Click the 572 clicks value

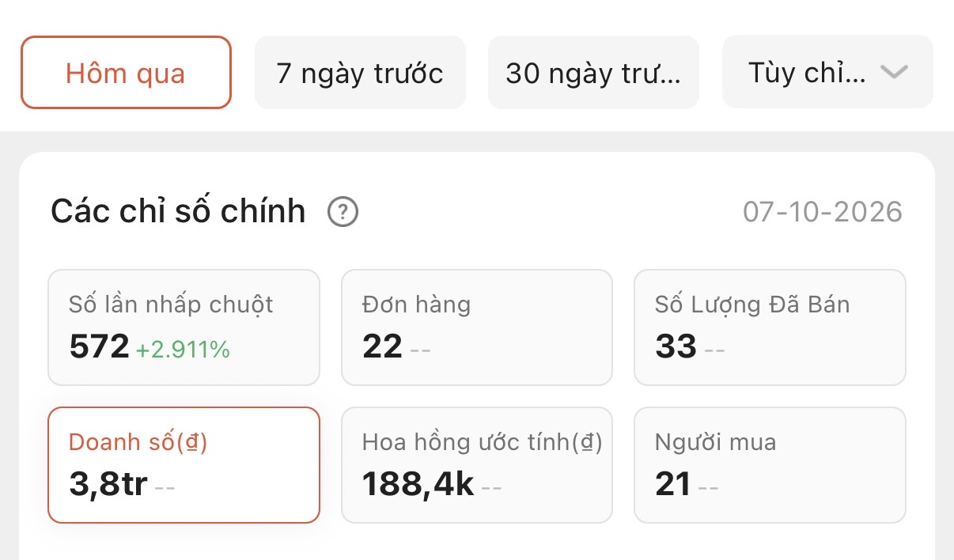point(99,346)
